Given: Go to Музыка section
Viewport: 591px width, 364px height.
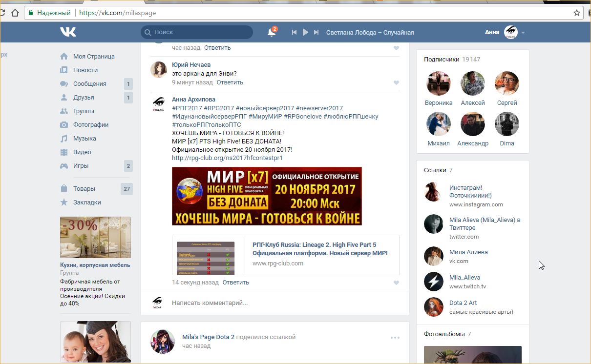Looking at the screenshot, I should click(84, 139).
